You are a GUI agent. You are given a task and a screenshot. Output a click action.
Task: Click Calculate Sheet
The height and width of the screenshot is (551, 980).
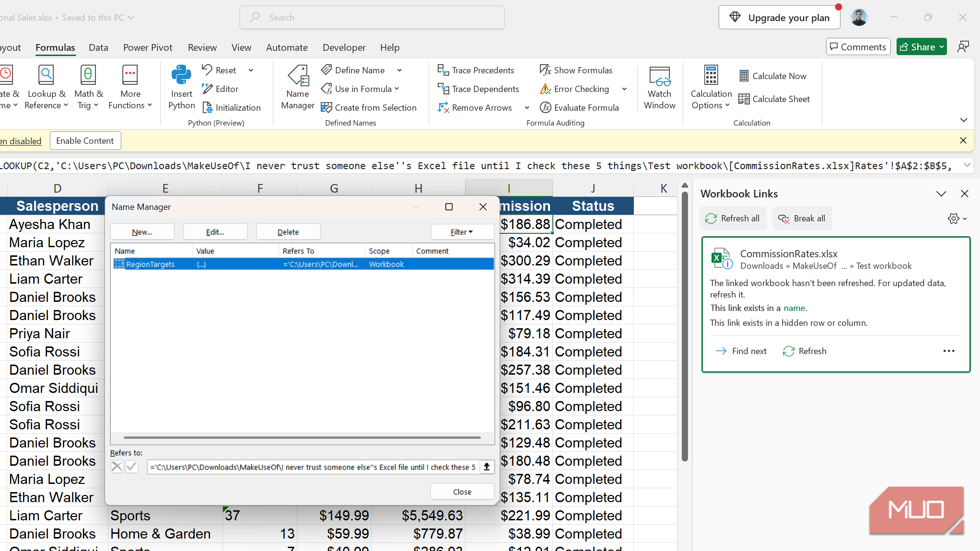tap(774, 99)
